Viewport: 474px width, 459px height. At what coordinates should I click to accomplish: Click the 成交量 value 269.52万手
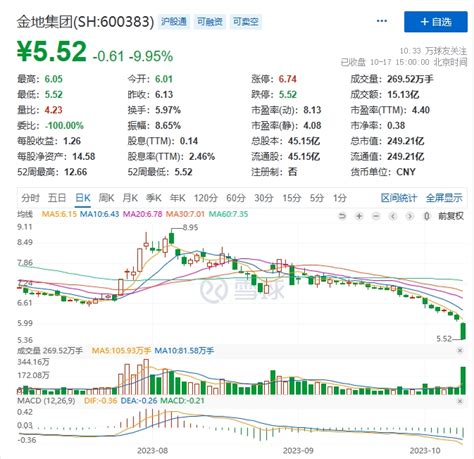point(410,79)
